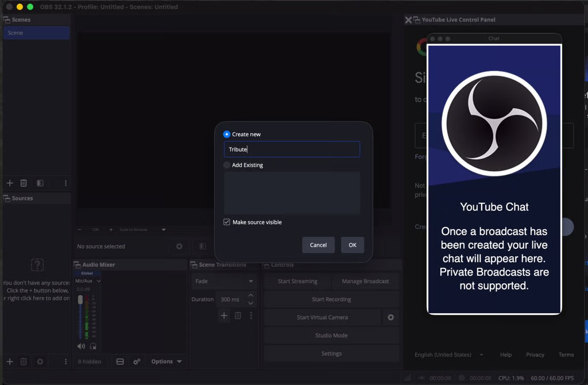Open properties gear beside No source selected

point(179,246)
